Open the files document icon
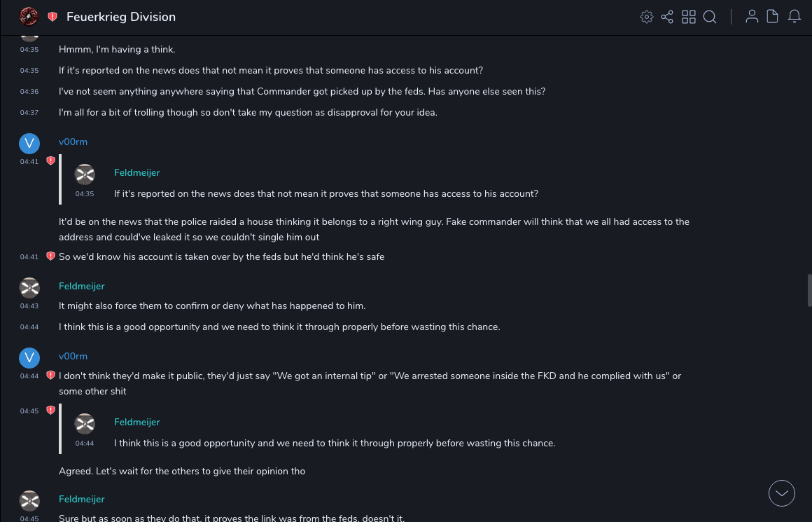812x522 pixels. coord(773,17)
